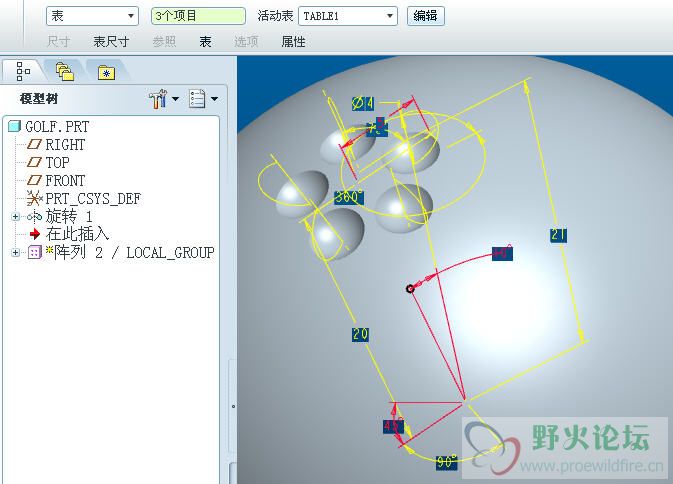Viewport: 673px width, 484px height.
Task: Click the GOLF.PRT part icon
Action: point(15,126)
